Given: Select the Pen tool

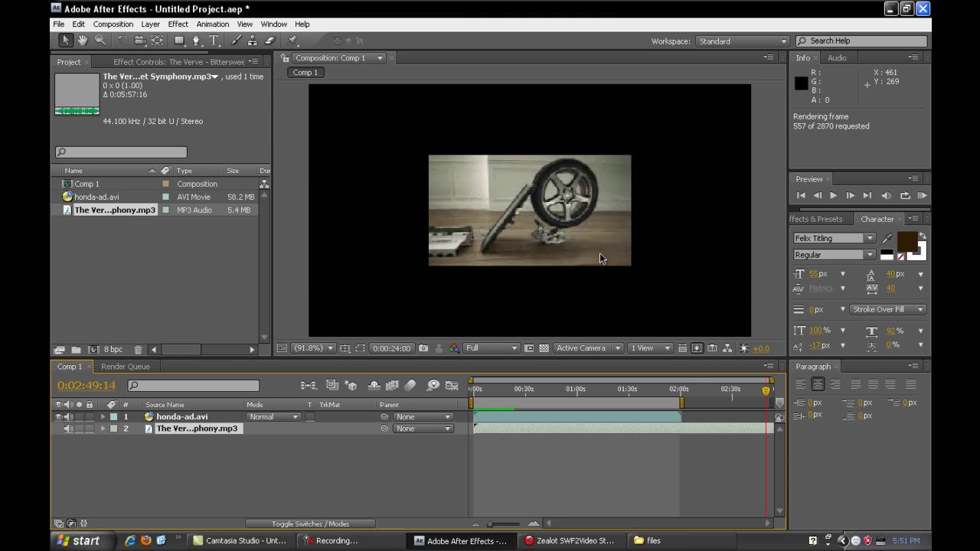Looking at the screenshot, I should (x=197, y=41).
